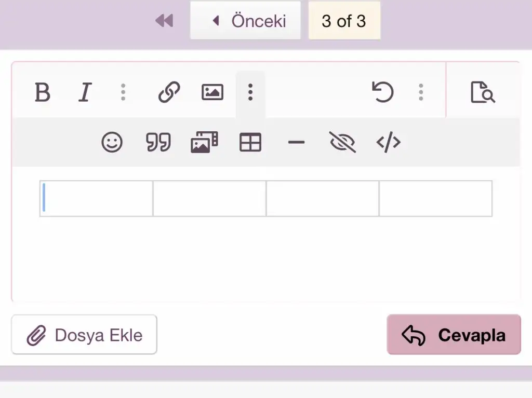Open the media gallery embed icon

204,142
